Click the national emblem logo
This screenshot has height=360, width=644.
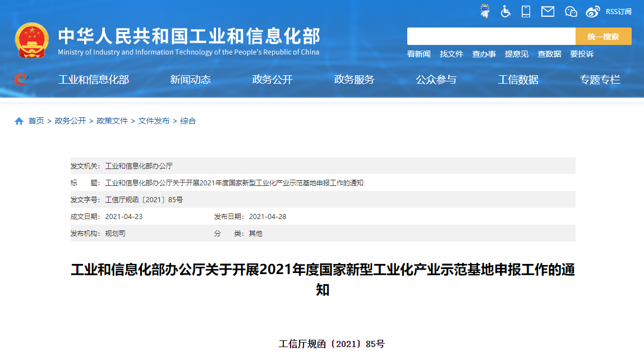click(32, 40)
